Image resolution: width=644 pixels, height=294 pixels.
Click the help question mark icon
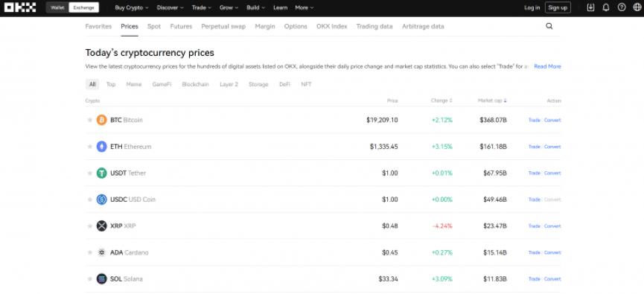(x=622, y=7)
